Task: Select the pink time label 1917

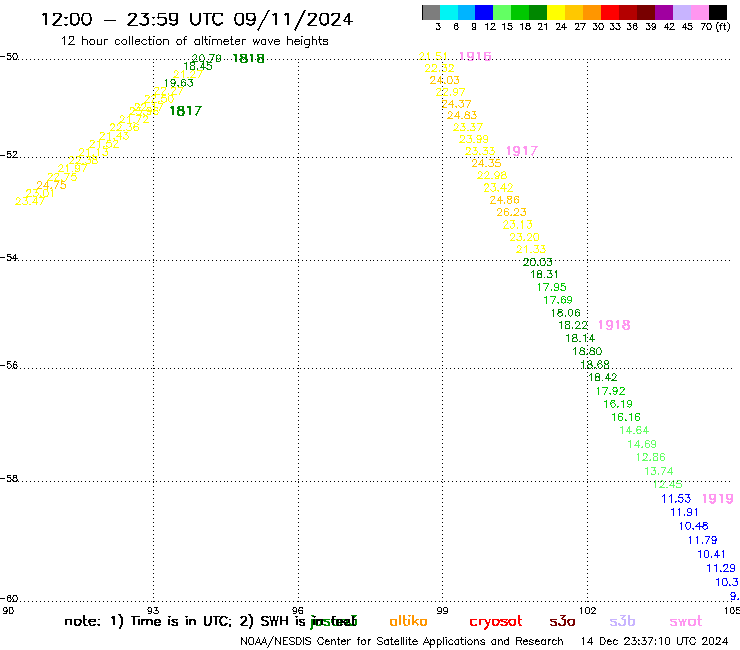Action: [x=521, y=151]
